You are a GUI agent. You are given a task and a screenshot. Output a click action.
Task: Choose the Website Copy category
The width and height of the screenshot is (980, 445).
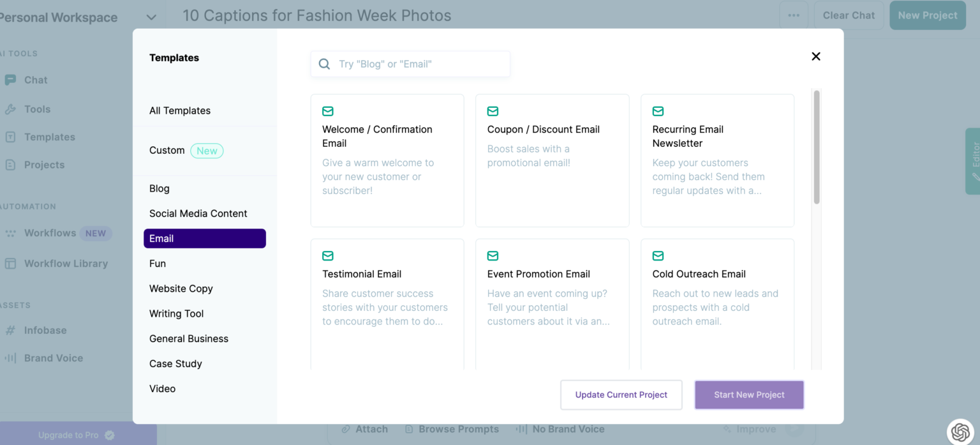pos(181,289)
